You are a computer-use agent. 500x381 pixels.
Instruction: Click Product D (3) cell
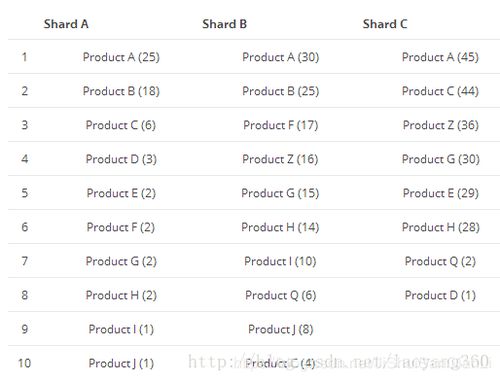(x=121, y=159)
